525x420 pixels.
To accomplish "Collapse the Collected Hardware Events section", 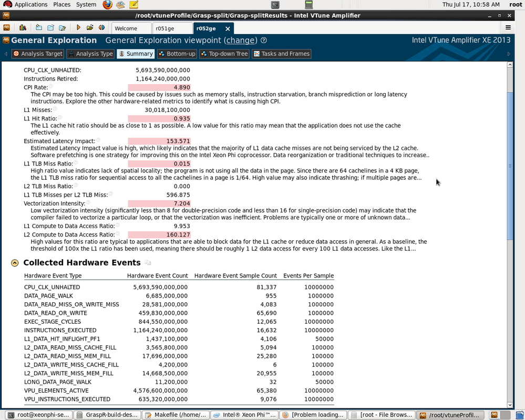I will pos(15,263).
